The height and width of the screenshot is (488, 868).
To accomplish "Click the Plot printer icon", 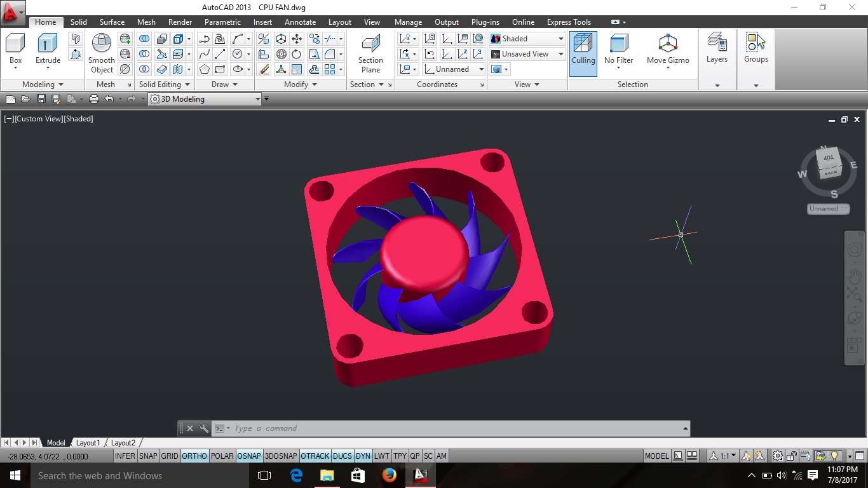I will point(94,98).
